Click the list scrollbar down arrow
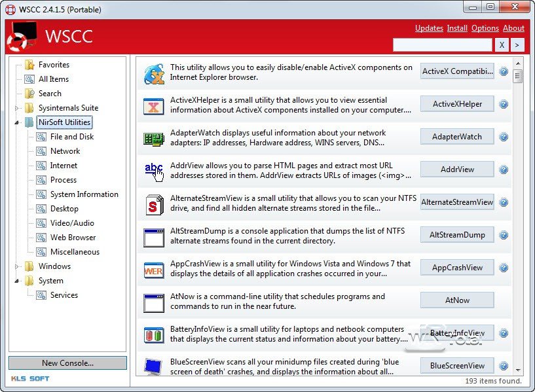Screen dimensions: 535x392 click(518, 370)
